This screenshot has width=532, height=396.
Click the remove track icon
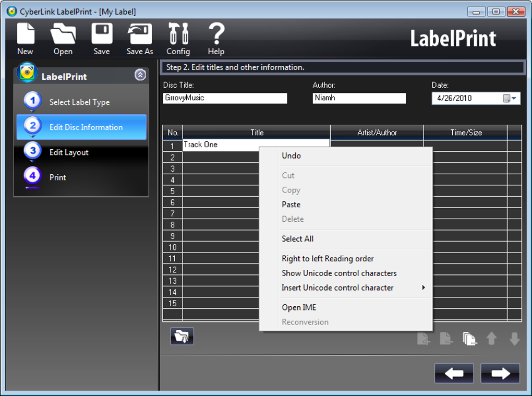[446, 339]
